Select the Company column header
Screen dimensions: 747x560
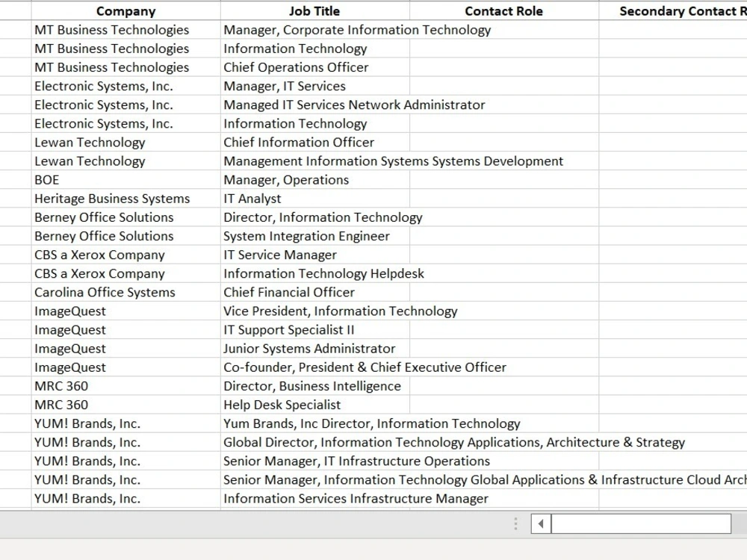[x=125, y=11]
